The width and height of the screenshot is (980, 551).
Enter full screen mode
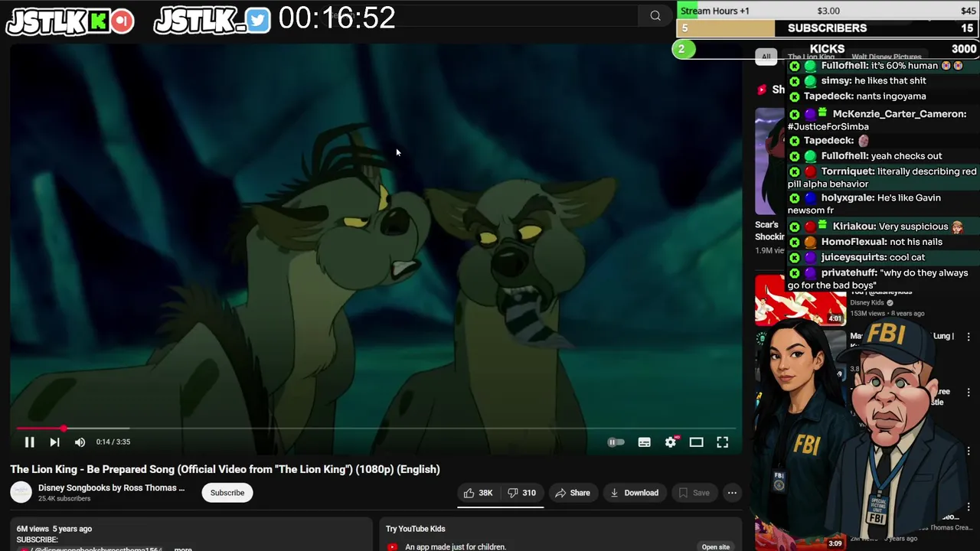tap(722, 442)
